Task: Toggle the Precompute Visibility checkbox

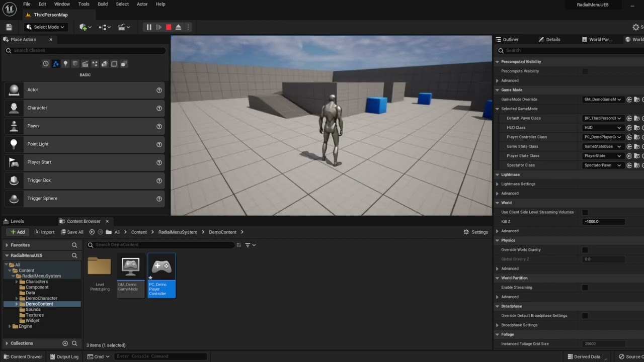Action: tap(585, 71)
